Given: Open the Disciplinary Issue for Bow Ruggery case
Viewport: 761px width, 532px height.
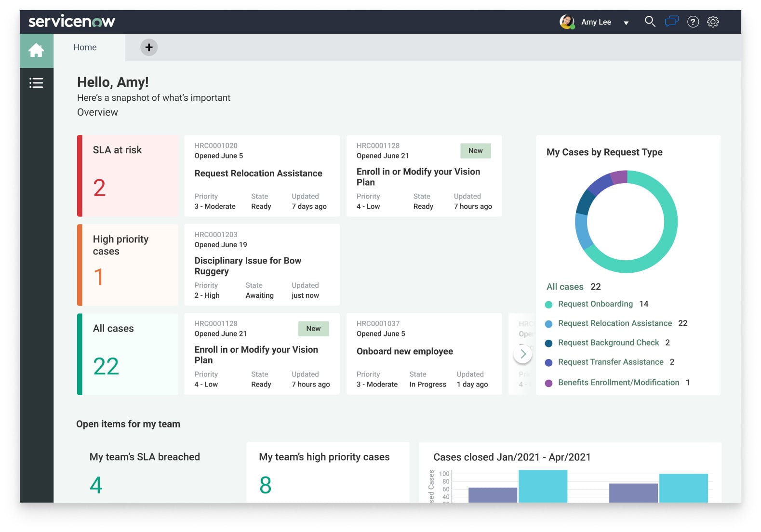Looking at the screenshot, I should pyautogui.click(x=248, y=266).
